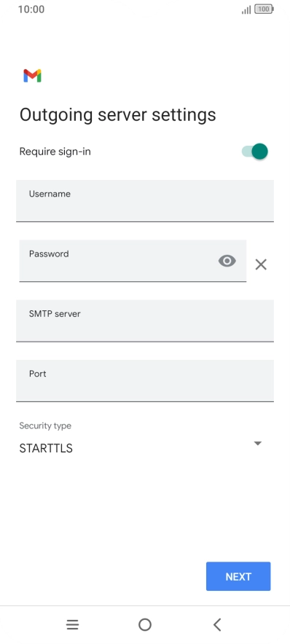Click the Require sign-in label
Screen dimensions: 290x644
click(55, 152)
